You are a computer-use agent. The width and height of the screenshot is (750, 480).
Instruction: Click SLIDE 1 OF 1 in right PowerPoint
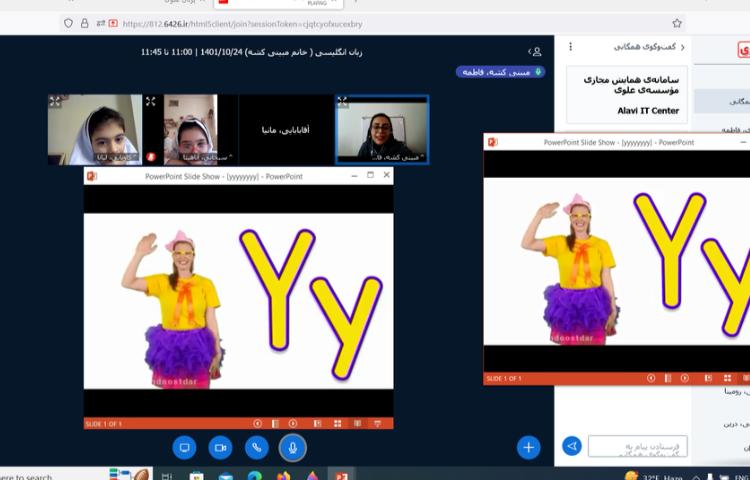[504, 379]
